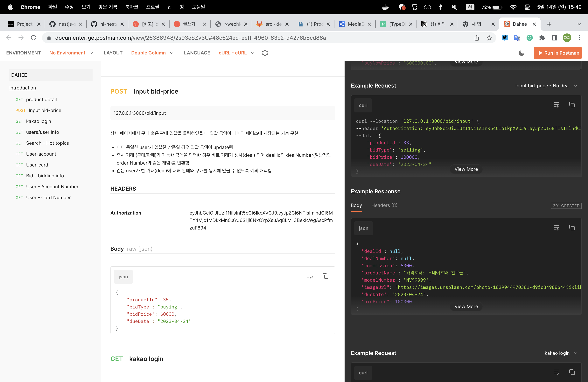The height and width of the screenshot is (382, 588).
Task: Click Run in Postman button
Action: click(x=558, y=53)
